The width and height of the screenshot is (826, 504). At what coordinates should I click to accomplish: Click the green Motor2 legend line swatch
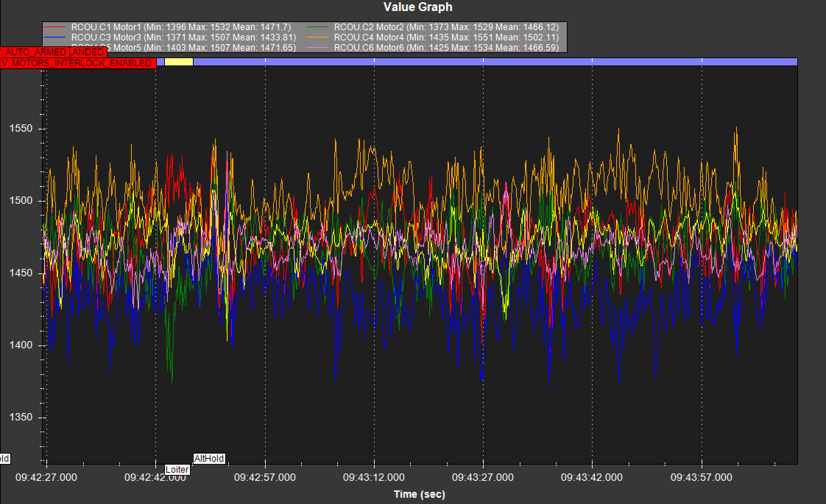point(317,27)
